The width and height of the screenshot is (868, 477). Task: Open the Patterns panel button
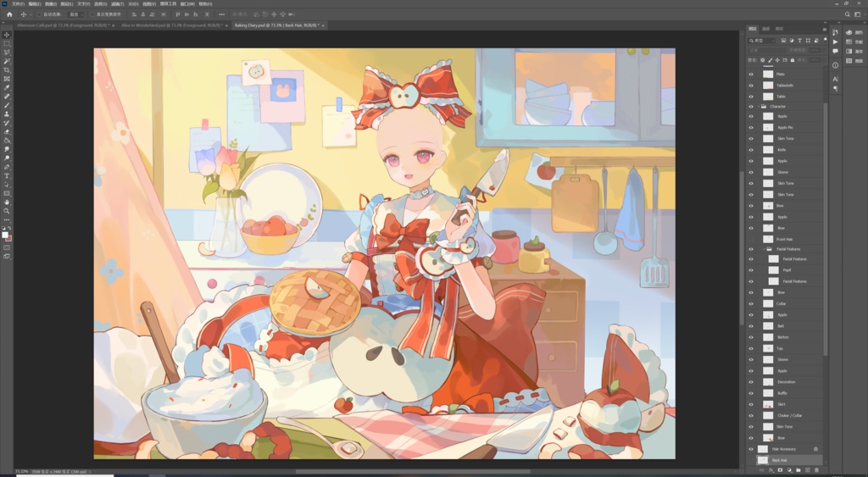(854, 61)
